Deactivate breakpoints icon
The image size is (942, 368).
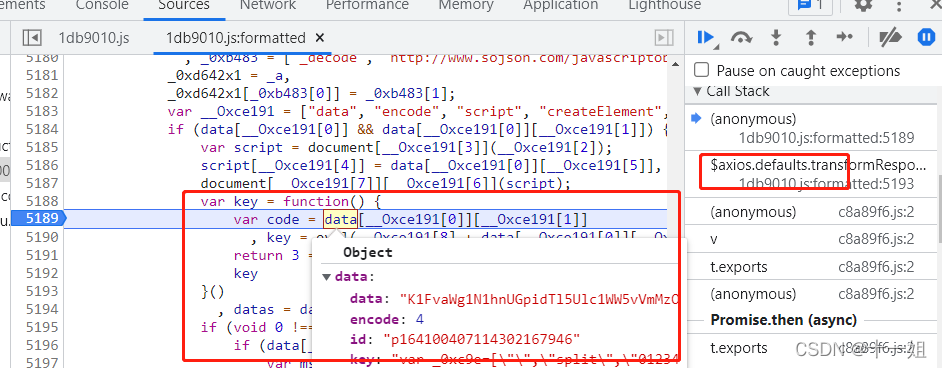point(890,37)
